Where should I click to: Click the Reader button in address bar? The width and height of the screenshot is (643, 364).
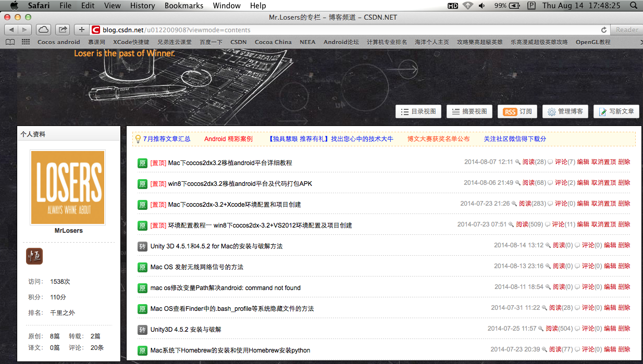[627, 30]
